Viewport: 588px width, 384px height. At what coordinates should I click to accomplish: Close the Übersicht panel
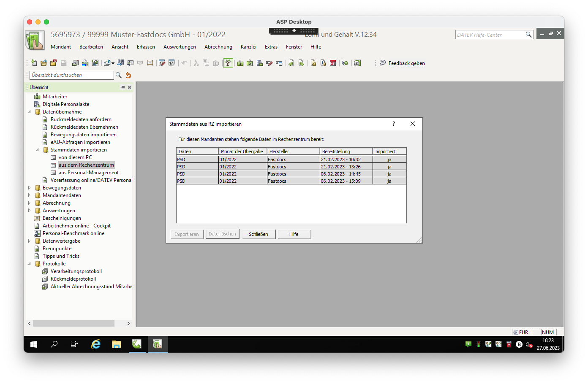(130, 87)
